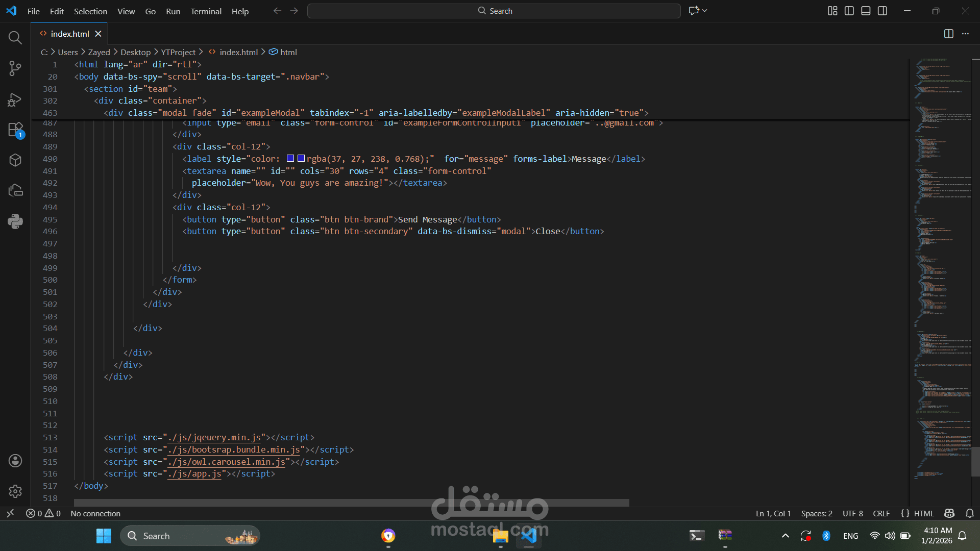Open the Manage gear icon
Image resolution: width=980 pixels, height=551 pixels.
(15, 491)
